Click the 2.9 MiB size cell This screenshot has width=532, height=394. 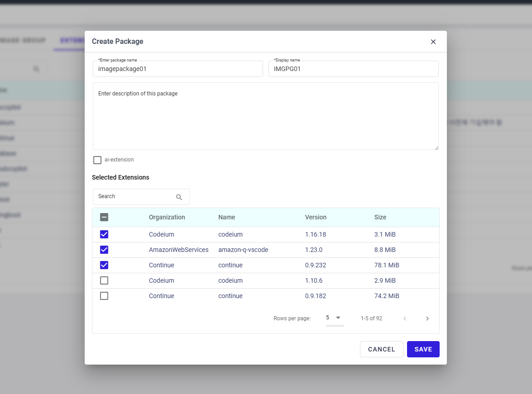[385, 280]
